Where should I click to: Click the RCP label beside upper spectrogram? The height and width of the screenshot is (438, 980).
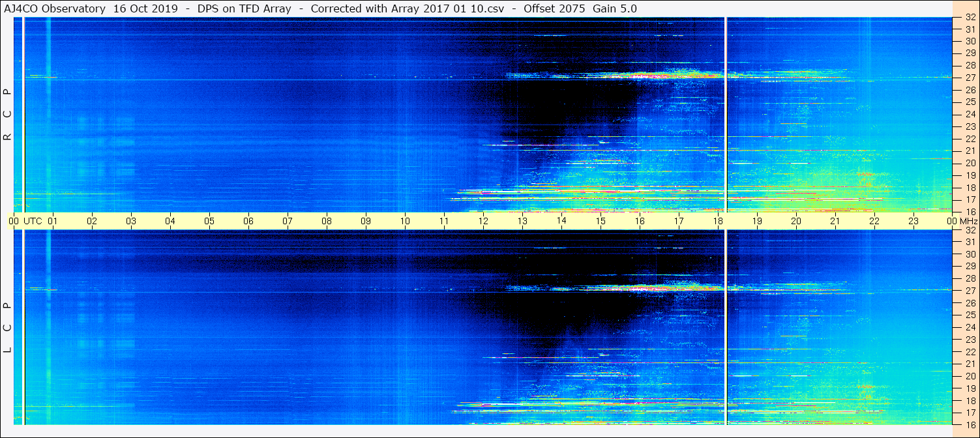pos(8,115)
